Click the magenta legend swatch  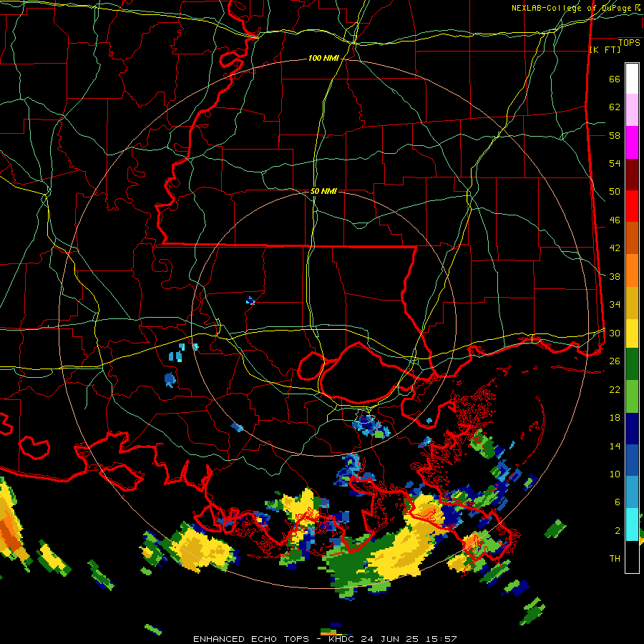pos(632,142)
